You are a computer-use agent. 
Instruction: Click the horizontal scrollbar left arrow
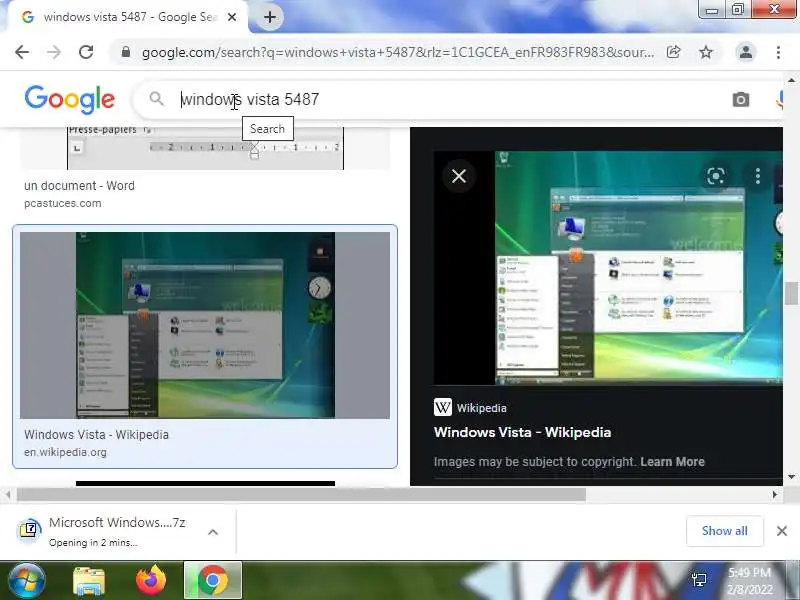8,494
